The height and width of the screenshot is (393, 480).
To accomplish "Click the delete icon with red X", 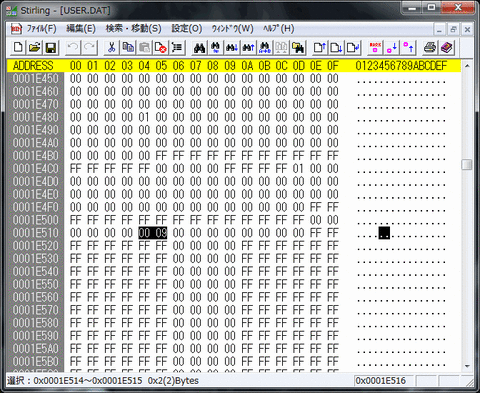I will coord(160,48).
